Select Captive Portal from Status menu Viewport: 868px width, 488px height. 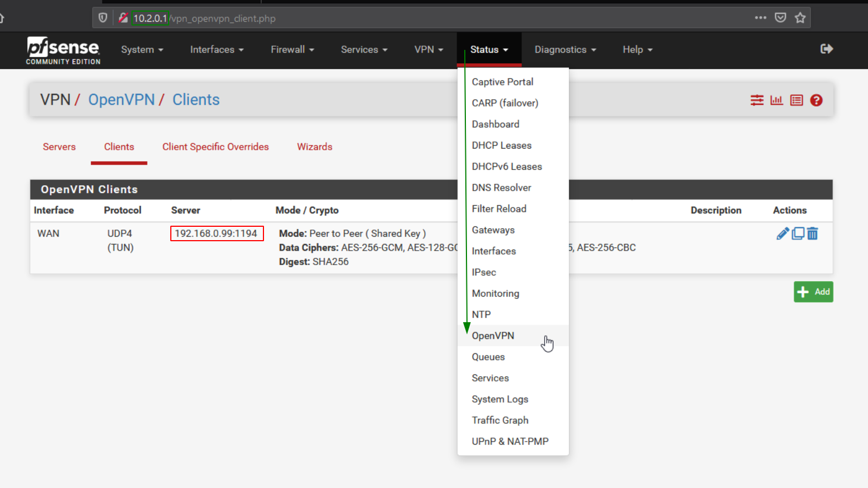pos(513,82)
